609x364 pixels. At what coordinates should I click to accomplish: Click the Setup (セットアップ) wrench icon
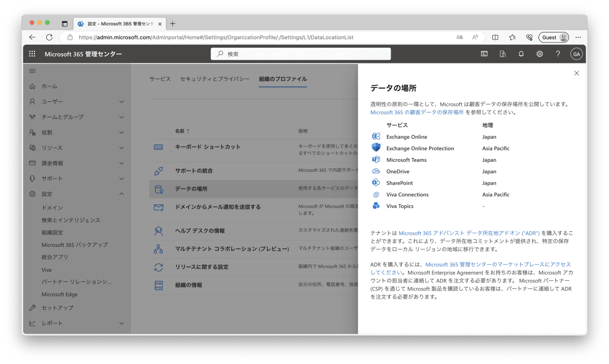(x=32, y=308)
